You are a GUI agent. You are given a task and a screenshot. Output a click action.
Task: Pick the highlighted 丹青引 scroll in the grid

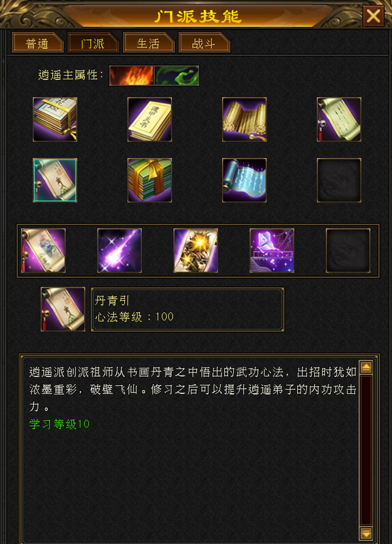[55, 180]
